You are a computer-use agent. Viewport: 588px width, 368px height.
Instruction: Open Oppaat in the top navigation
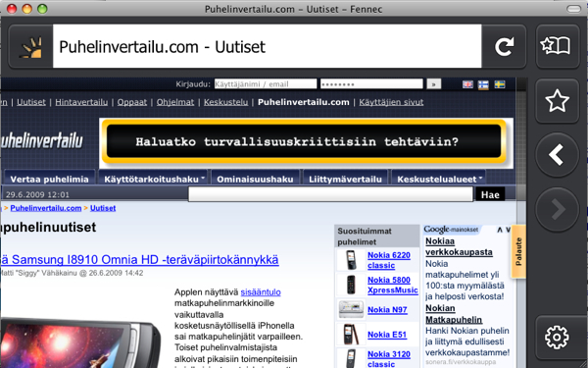tap(132, 102)
